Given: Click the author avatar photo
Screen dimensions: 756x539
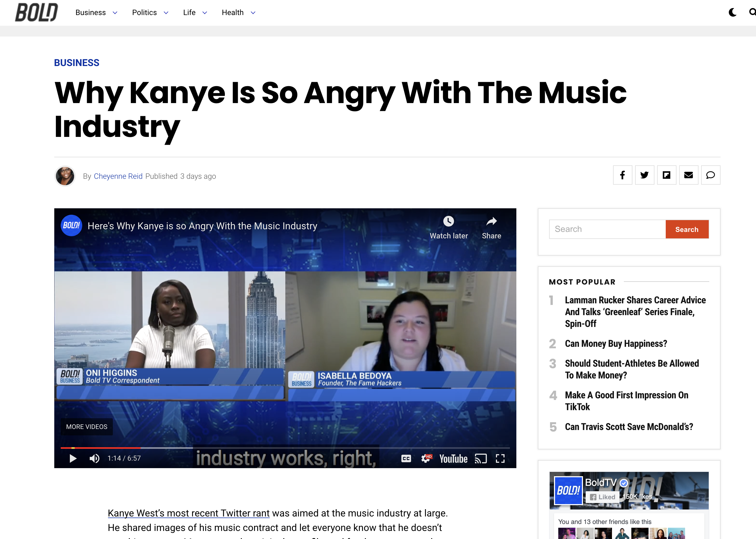Looking at the screenshot, I should (x=65, y=176).
